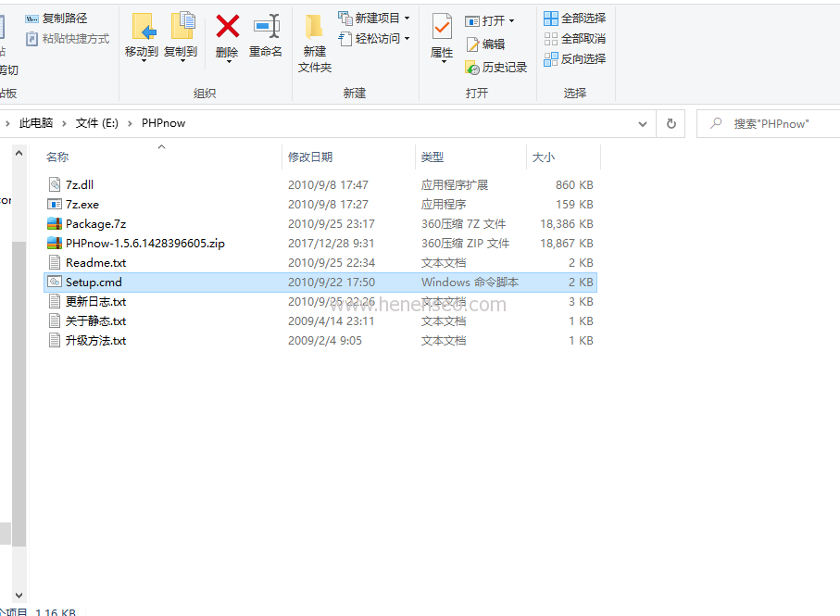Expand the Move to dropdown arrow
Image resolution: width=840 pixels, height=616 pixels.
(x=144, y=61)
